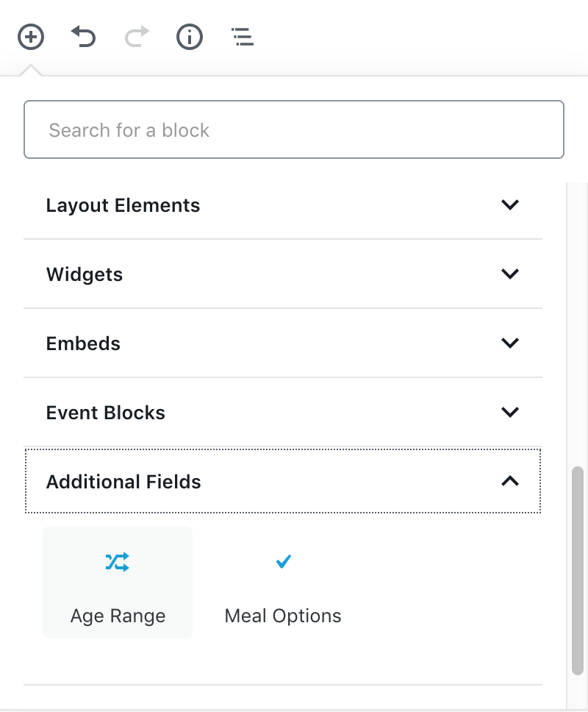Click the Redo arrow icon

[x=137, y=36]
